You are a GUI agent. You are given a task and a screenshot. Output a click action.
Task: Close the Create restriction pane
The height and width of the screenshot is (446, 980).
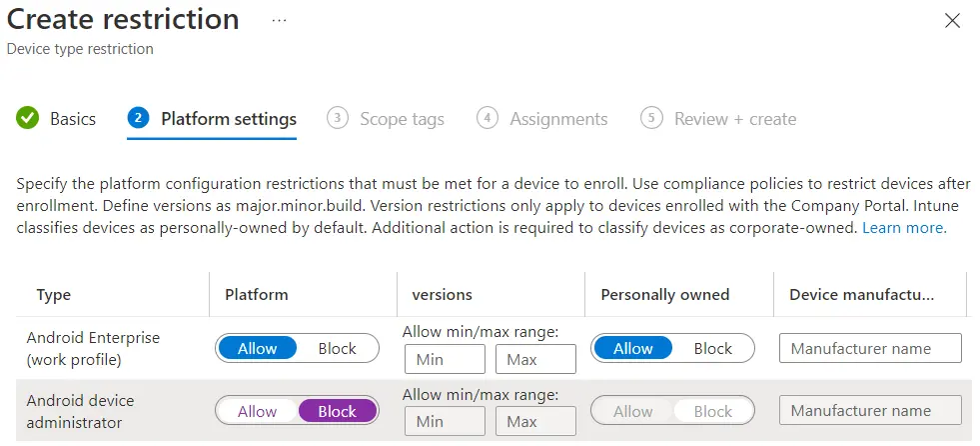coord(952,21)
